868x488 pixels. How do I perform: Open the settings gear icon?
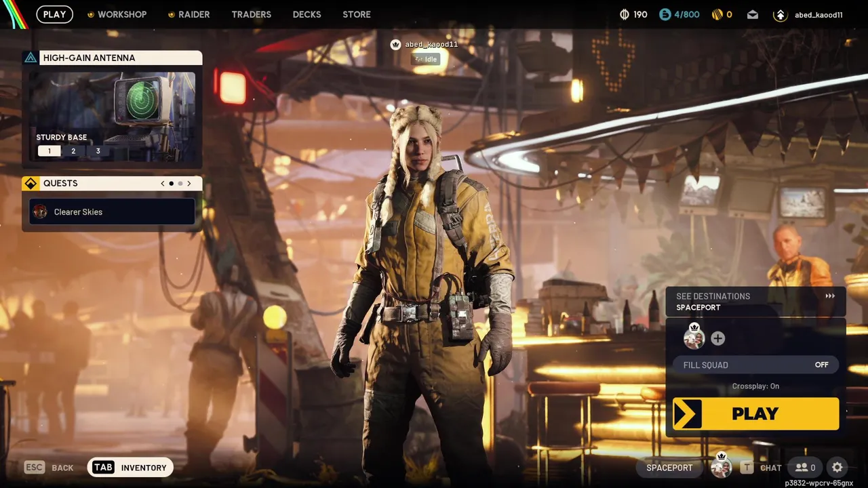point(837,467)
